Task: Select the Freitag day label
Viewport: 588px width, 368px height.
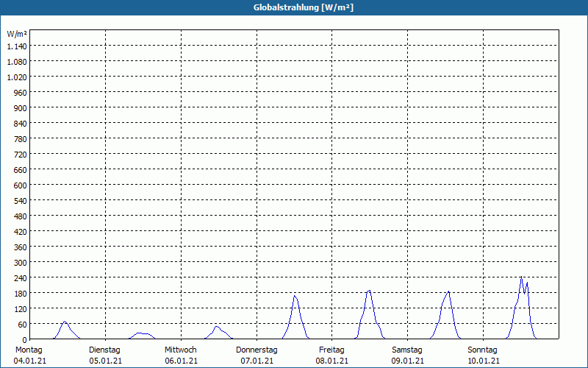Action: tap(332, 350)
